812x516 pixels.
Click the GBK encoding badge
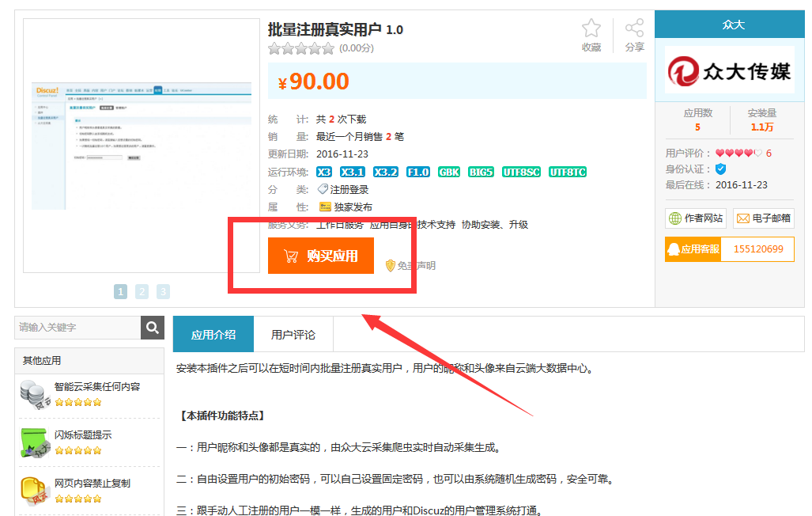tap(449, 172)
